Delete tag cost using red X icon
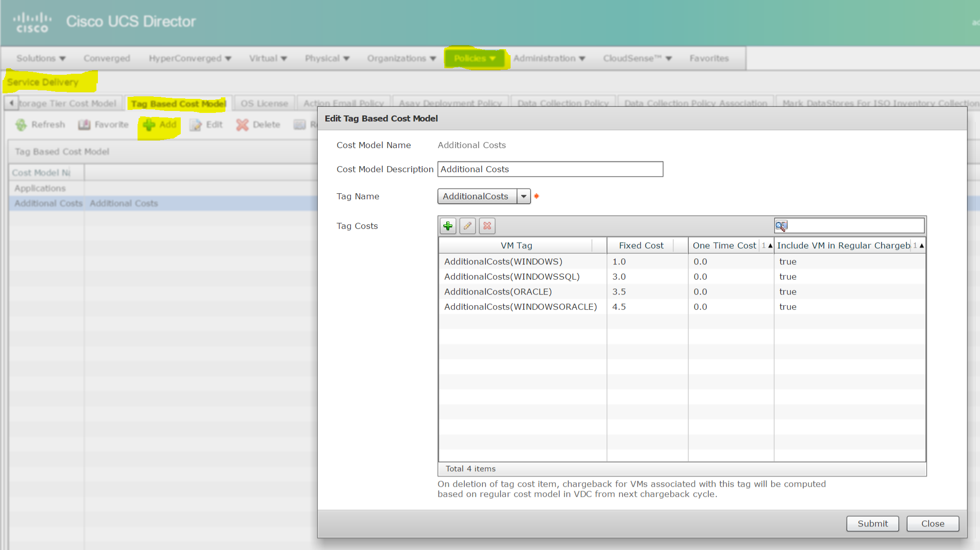Screen dimensions: 980x550 pyautogui.click(x=487, y=226)
